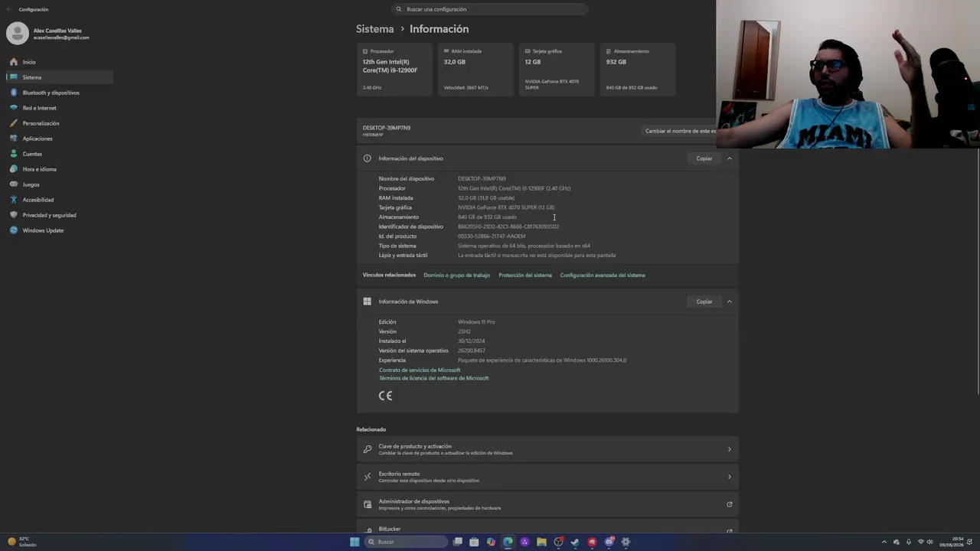980x551 pixels.
Task: Open the Almacenamiento summary card
Action: pyautogui.click(x=638, y=70)
